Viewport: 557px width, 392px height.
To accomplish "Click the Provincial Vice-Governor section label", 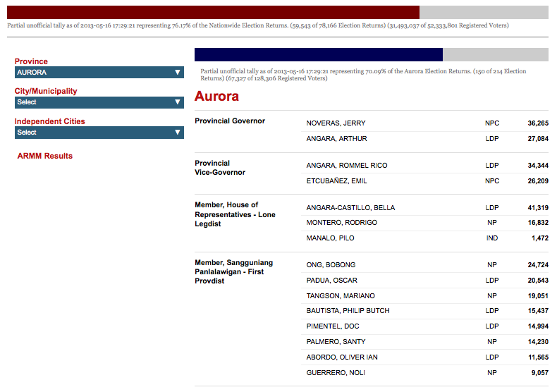I will 220,168.
